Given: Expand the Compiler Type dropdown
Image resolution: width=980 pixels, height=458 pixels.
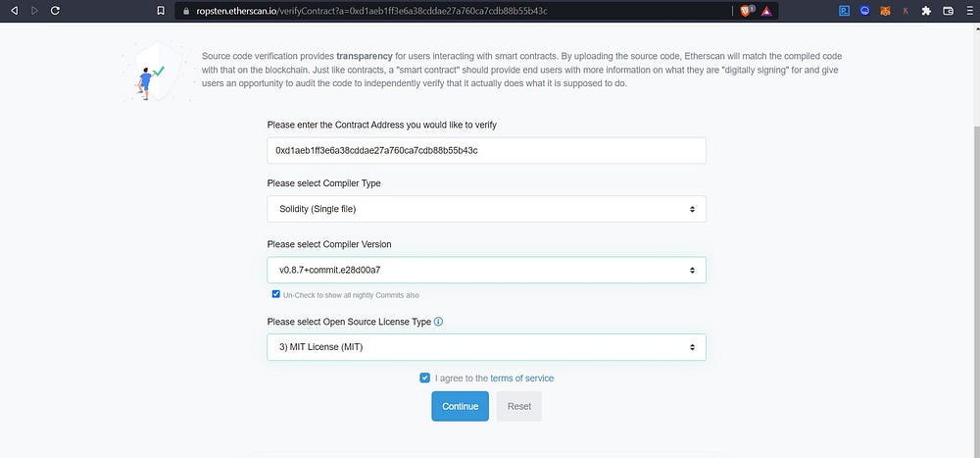Looking at the screenshot, I should [x=486, y=209].
